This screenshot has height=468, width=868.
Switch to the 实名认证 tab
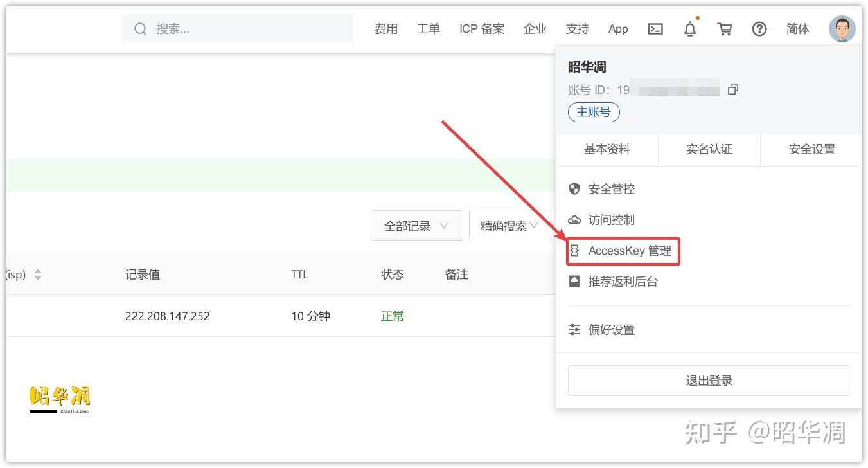[709, 149]
